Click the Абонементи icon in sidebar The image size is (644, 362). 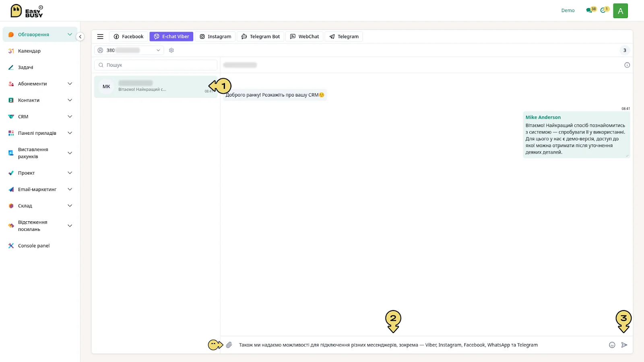coord(11,84)
